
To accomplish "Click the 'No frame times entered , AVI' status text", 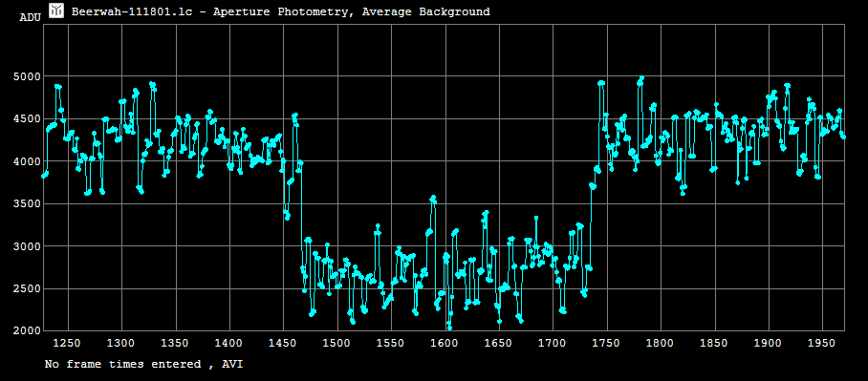I will (x=143, y=364).
